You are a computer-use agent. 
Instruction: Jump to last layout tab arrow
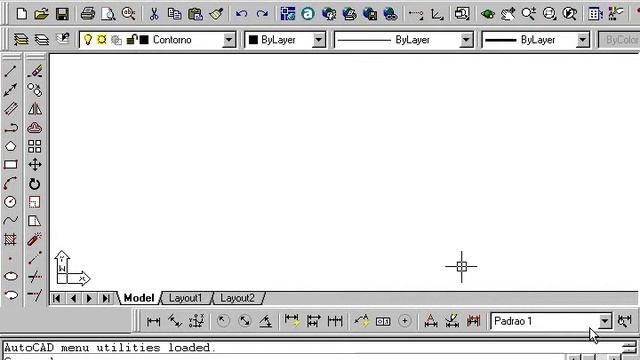106,298
